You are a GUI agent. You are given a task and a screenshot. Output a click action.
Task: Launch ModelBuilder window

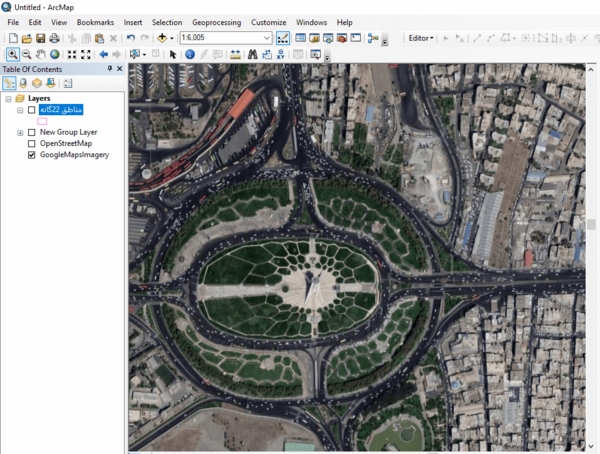373,38
